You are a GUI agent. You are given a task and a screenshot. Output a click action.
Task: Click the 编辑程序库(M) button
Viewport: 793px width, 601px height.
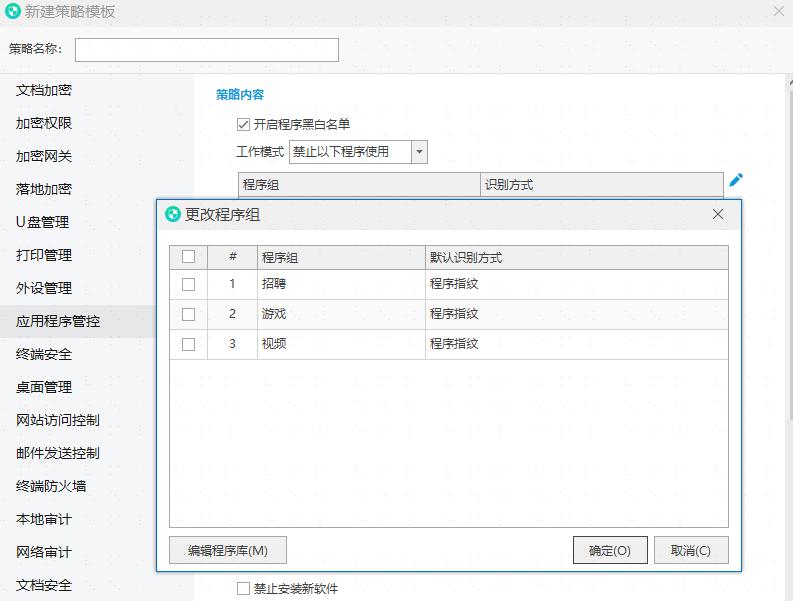[x=227, y=550]
